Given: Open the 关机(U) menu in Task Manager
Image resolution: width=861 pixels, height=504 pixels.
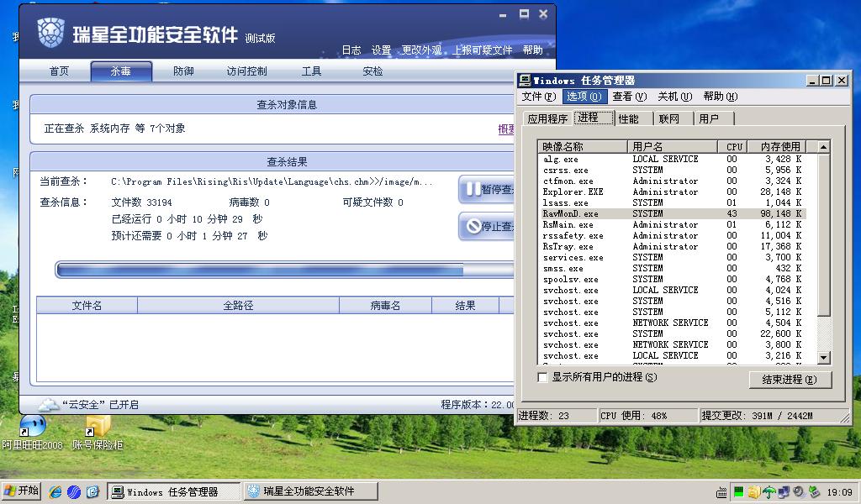Looking at the screenshot, I should click(675, 97).
